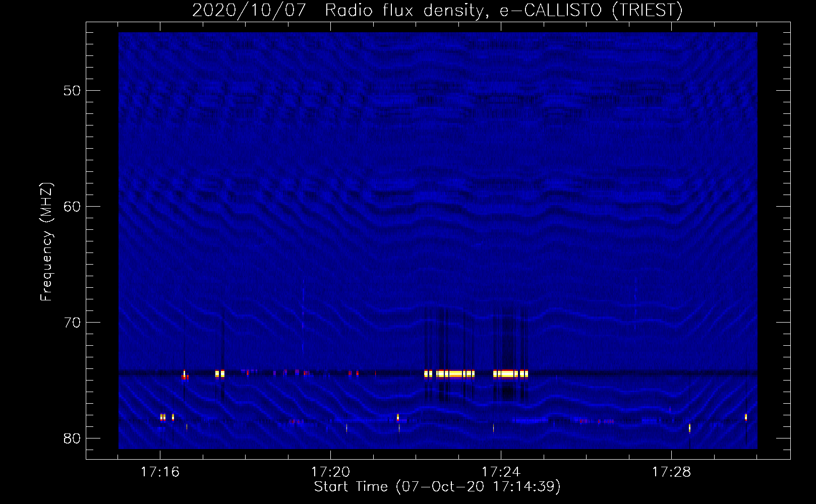Viewport: 816px width, 504px height.
Task: Click the 'Start Time (07-Oct-20 17:14:39)' axis label
Action: pos(437,487)
